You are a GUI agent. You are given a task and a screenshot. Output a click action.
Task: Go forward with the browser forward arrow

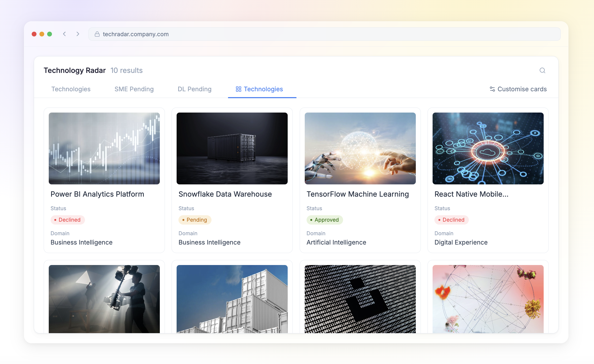[x=78, y=34]
